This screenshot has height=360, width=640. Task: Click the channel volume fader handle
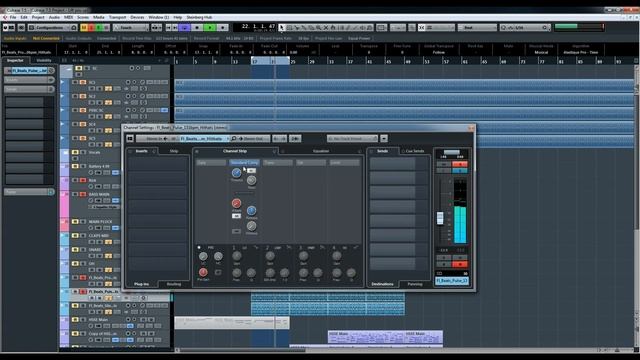coord(440,218)
